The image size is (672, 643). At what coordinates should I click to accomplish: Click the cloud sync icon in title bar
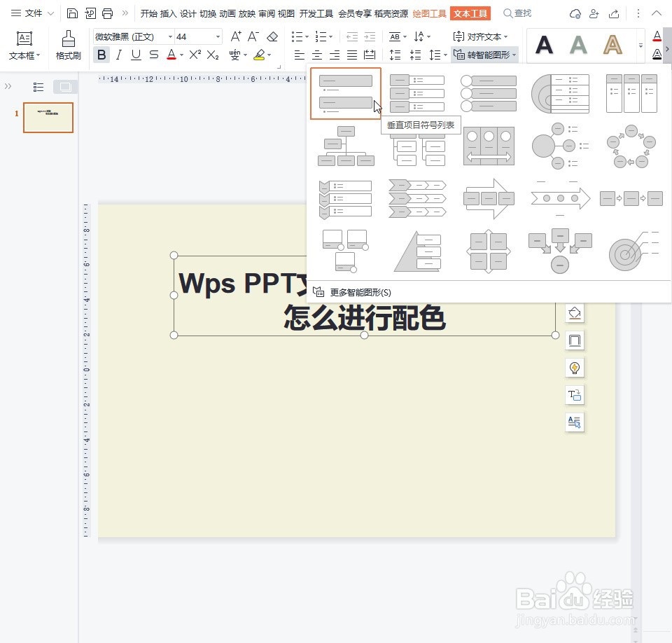(x=575, y=14)
